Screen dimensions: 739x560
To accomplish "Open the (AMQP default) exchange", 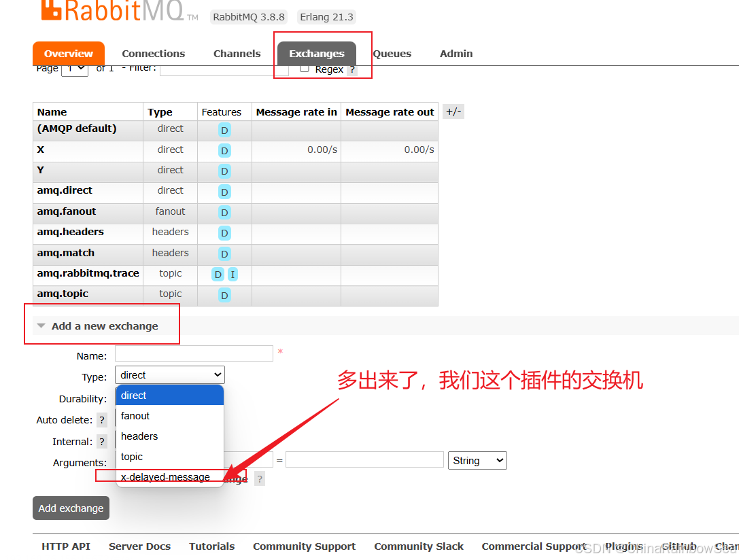I will pos(77,128).
